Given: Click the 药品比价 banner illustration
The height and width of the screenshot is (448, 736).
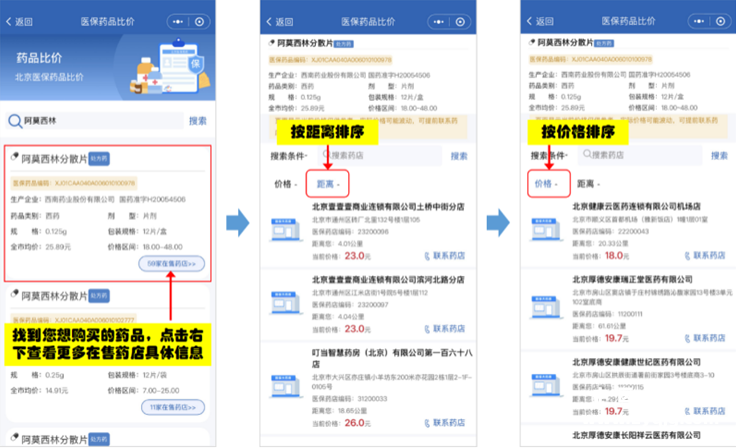Looking at the screenshot, I should (170, 67).
